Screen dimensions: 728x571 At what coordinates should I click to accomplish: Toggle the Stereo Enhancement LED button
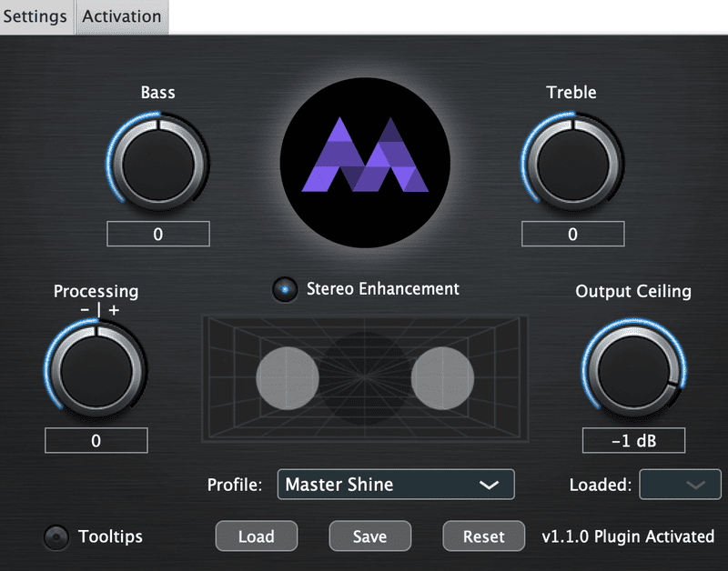coord(285,290)
